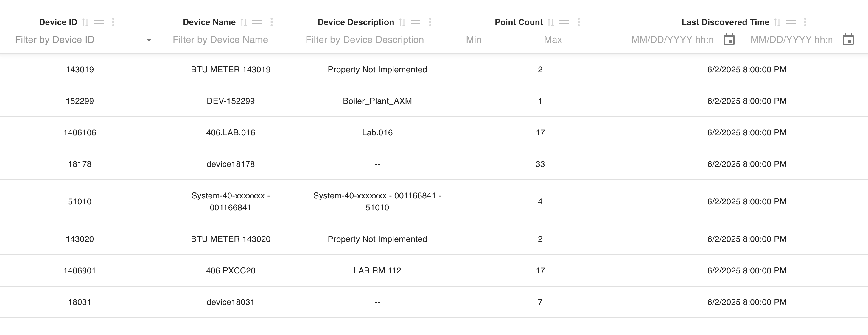The height and width of the screenshot is (335, 868).
Task: Sort by Device ID column
Action: click(x=85, y=22)
